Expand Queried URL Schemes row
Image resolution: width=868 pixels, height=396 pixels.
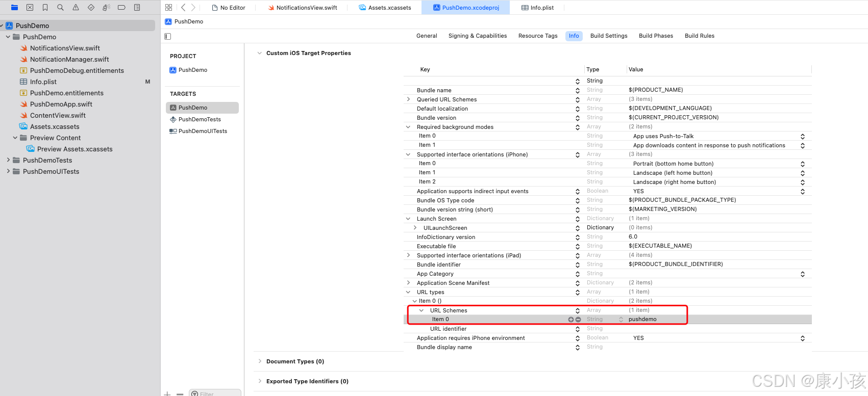click(x=408, y=99)
